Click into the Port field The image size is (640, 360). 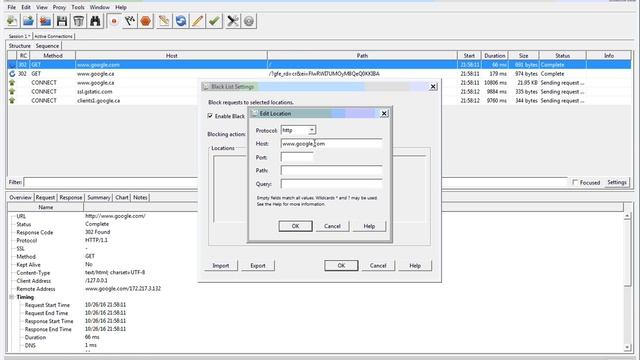(297, 157)
